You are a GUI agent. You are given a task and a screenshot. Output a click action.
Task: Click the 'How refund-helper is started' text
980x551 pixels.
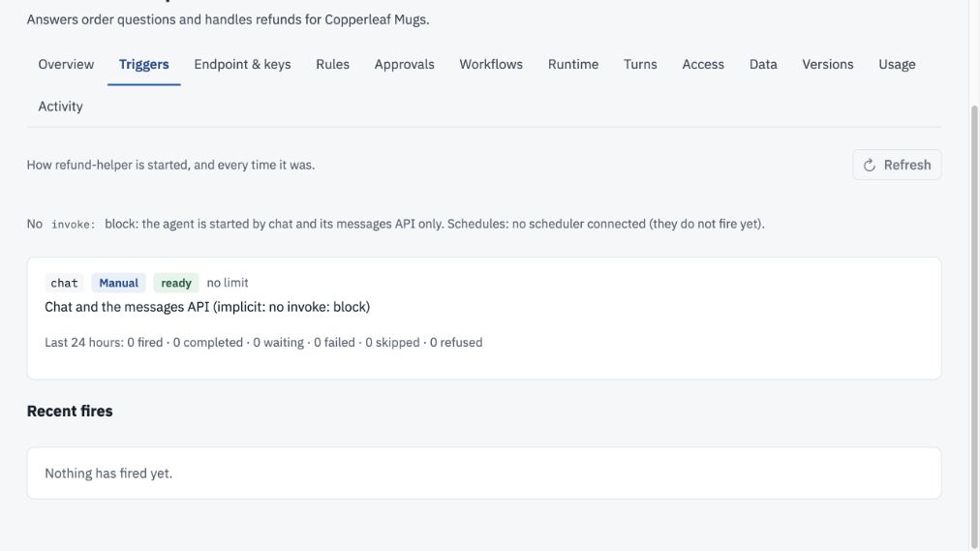coord(170,165)
